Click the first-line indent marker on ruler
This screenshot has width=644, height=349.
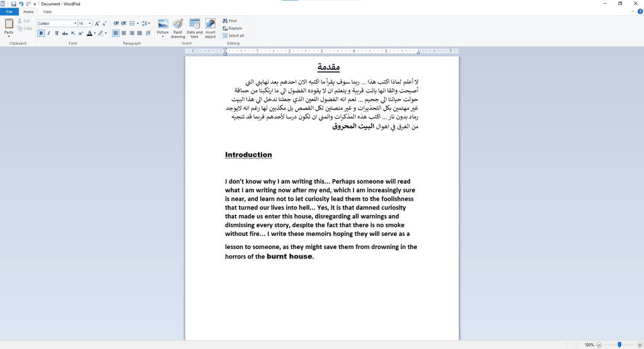(x=225, y=49)
